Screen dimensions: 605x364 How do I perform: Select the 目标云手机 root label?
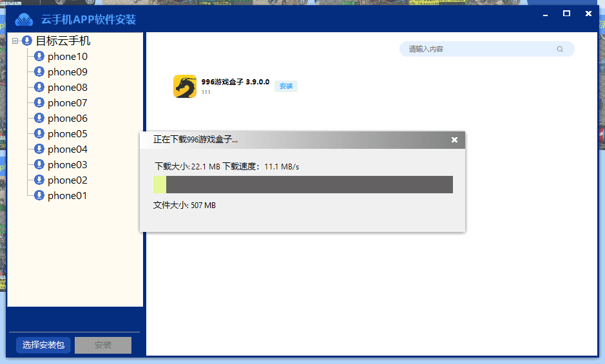coord(63,41)
